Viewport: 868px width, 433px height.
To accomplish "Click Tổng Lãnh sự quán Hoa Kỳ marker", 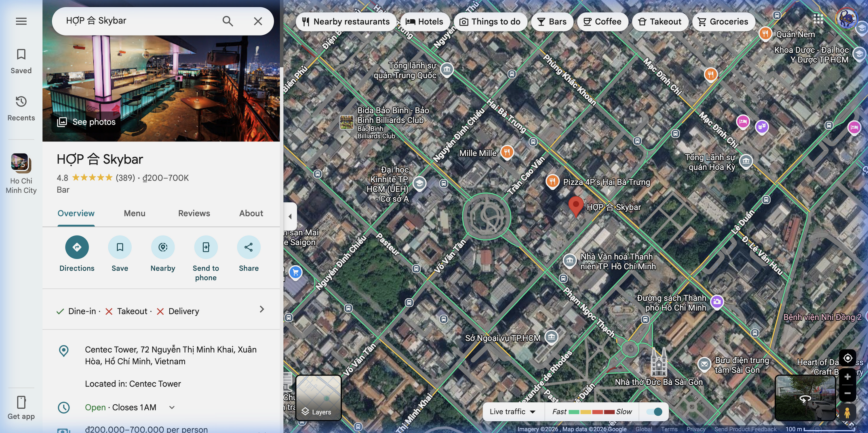I will pyautogui.click(x=746, y=161).
